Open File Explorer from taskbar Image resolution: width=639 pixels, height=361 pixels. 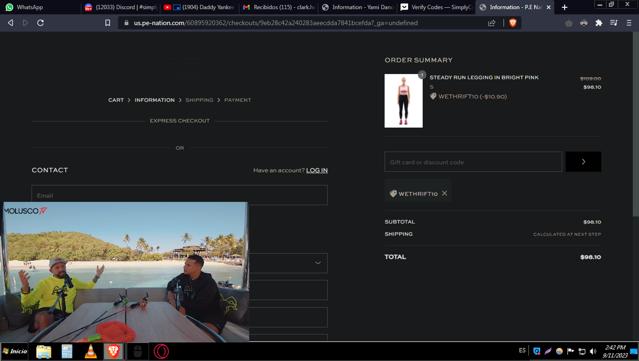44,351
